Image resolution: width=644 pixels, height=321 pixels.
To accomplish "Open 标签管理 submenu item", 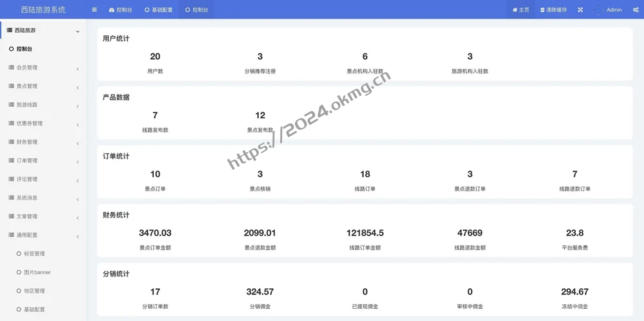I will pyautogui.click(x=35, y=253).
